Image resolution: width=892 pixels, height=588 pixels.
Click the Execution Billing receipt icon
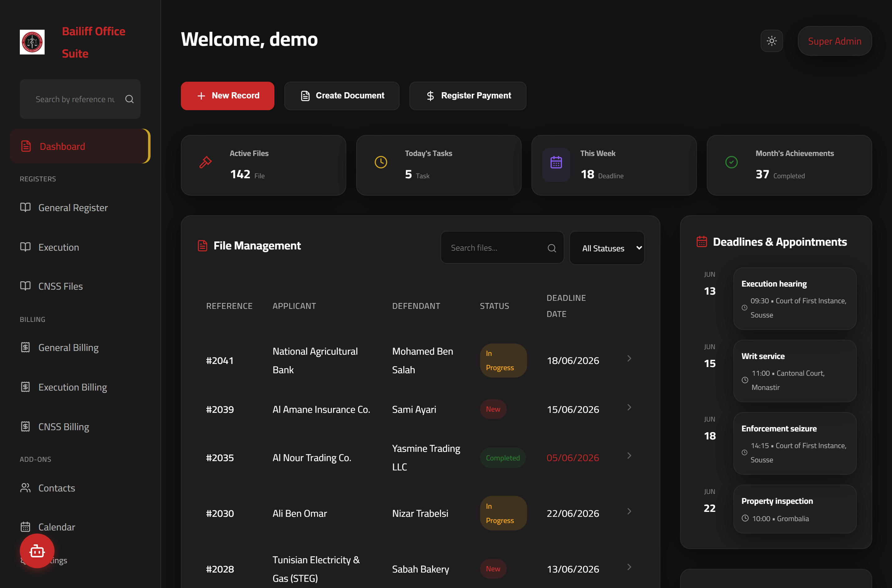coord(25,387)
